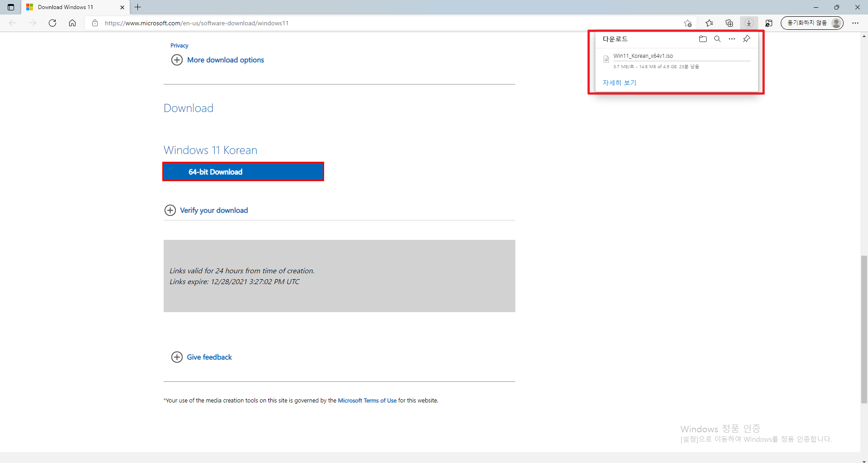The image size is (868, 463).
Task: Go to the home page via the home icon
Action: pyautogui.click(x=72, y=23)
